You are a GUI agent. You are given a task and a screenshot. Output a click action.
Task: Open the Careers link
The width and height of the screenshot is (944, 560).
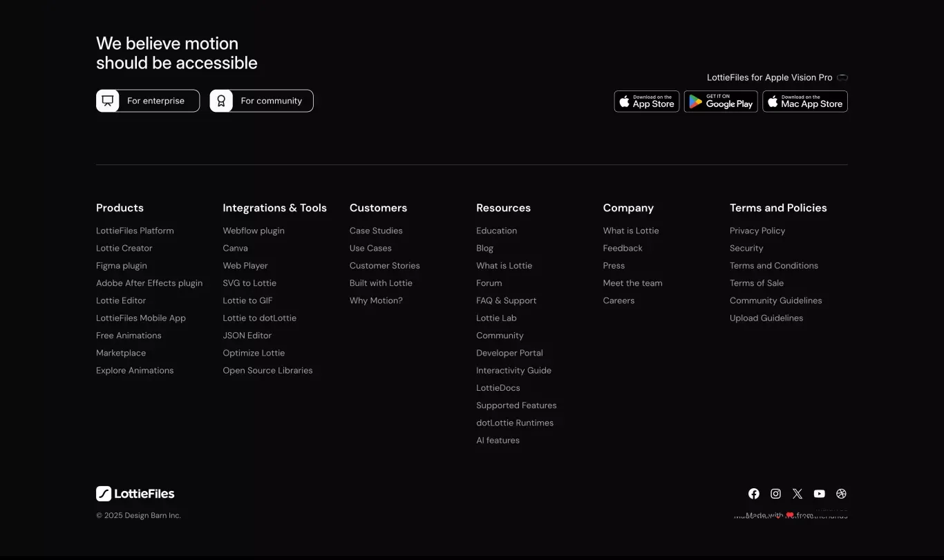pos(619,300)
